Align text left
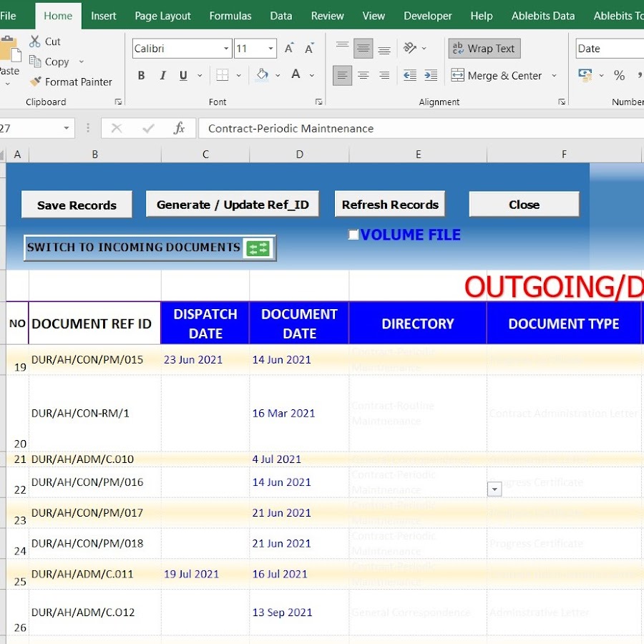The image size is (644, 644). tap(342, 75)
